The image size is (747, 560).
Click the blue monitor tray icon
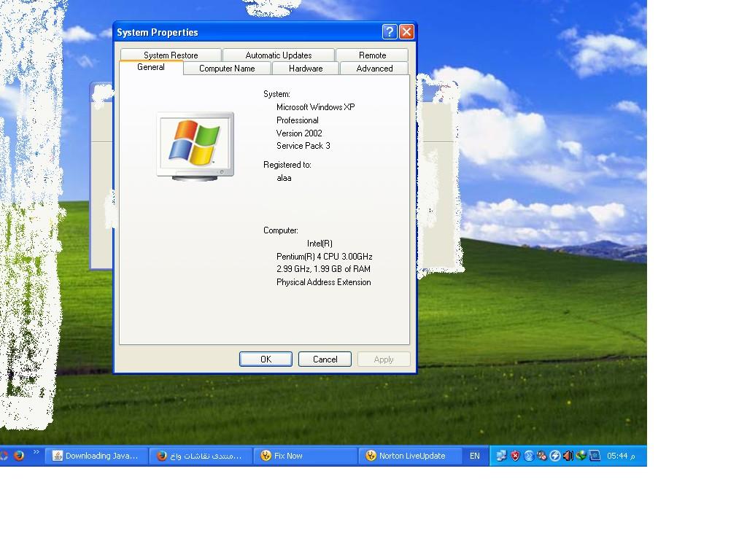[x=595, y=456]
